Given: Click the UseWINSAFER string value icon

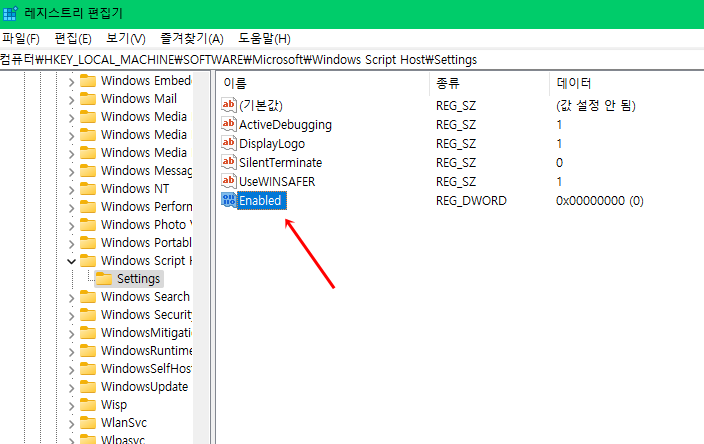Looking at the screenshot, I should click(x=229, y=182).
